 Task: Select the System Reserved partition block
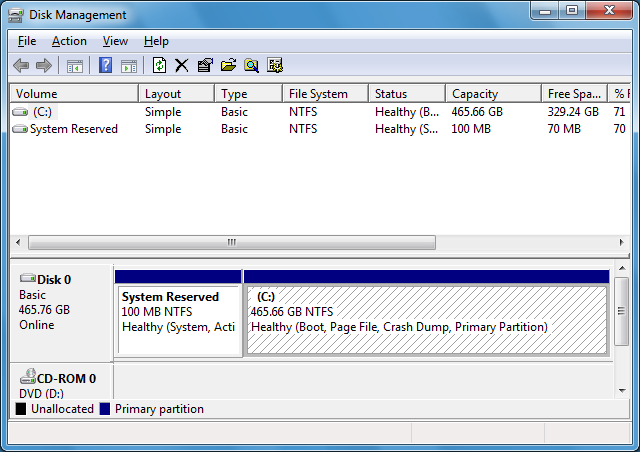178,314
